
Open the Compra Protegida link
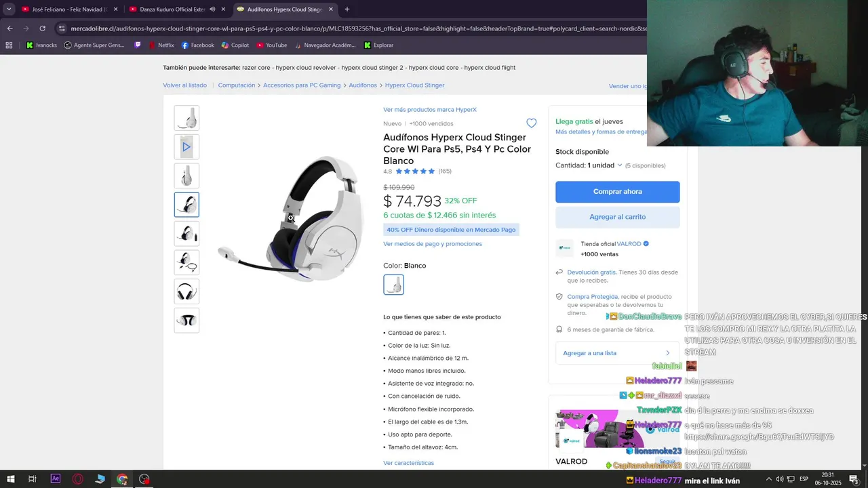coord(592,297)
